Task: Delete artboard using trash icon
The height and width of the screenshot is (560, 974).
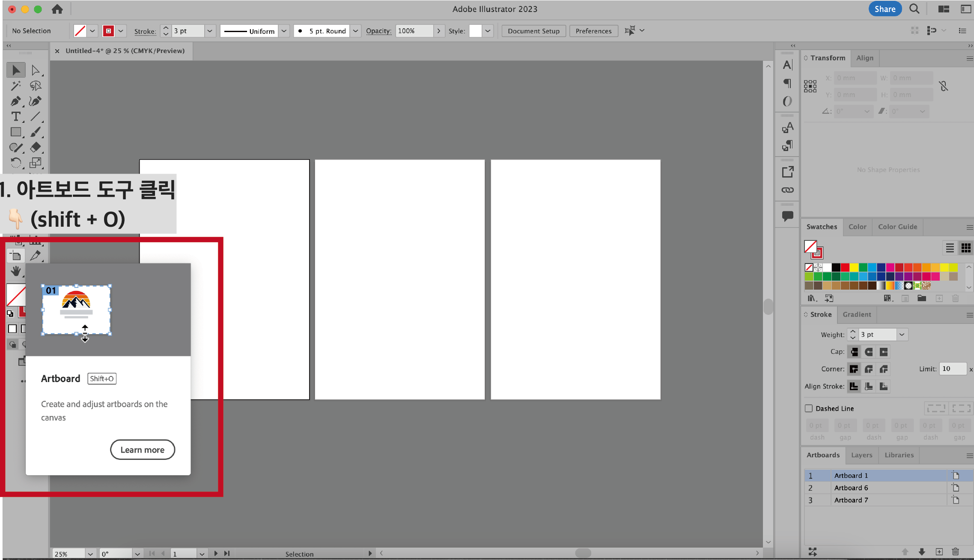Action: [955, 552]
